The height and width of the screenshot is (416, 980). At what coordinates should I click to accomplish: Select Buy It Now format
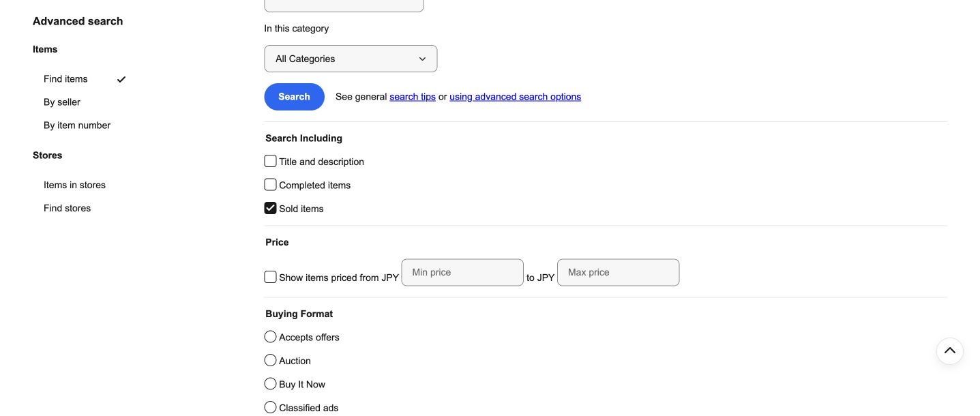(270, 384)
